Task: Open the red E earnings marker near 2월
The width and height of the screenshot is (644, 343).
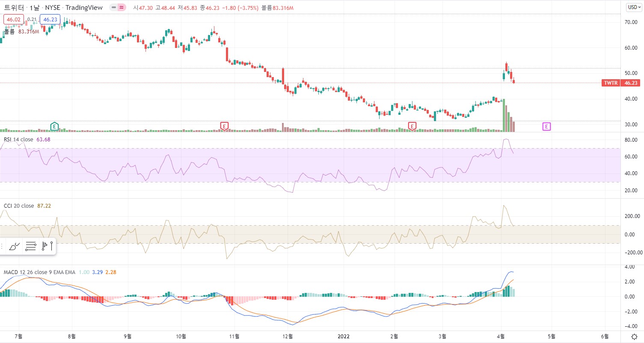Action: pyautogui.click(x=412, y=126)
